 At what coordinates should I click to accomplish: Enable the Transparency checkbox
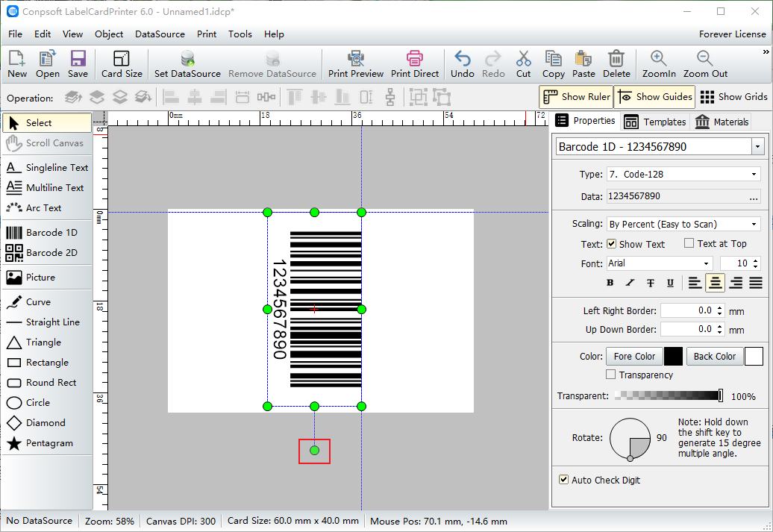611,375
